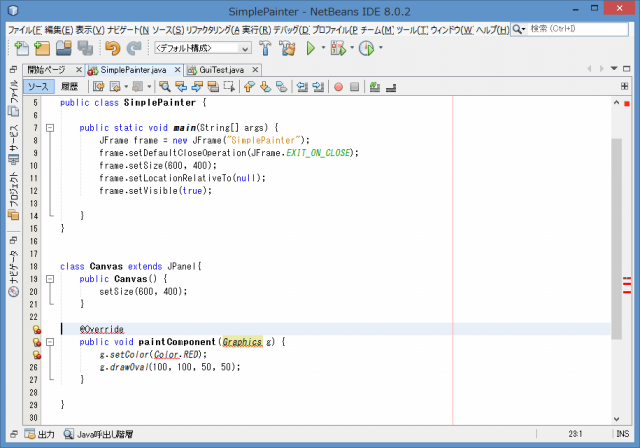
Task: Run project with the green play icon
Action: click(311, 48)
